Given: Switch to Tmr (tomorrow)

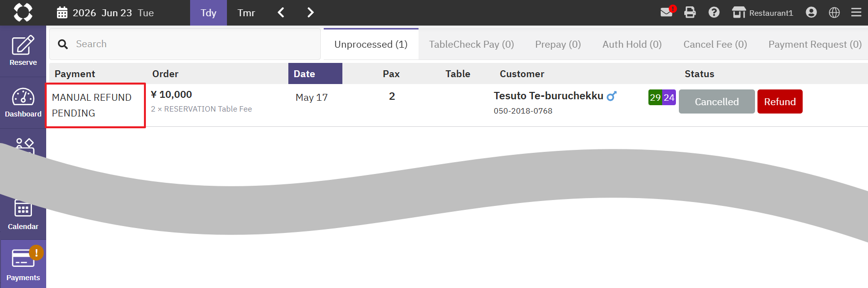Looking at the screenshot, I should click(246, 13).
